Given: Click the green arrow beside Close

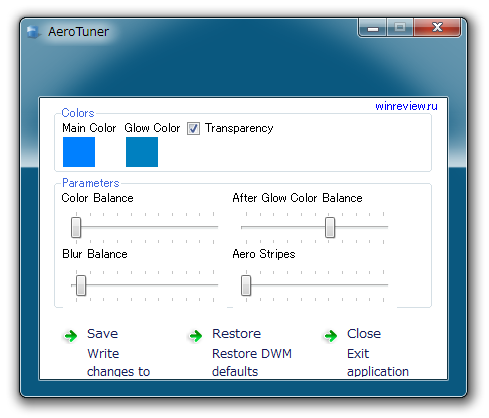Looking at the screenshot, I should click(x=331, y=336).
